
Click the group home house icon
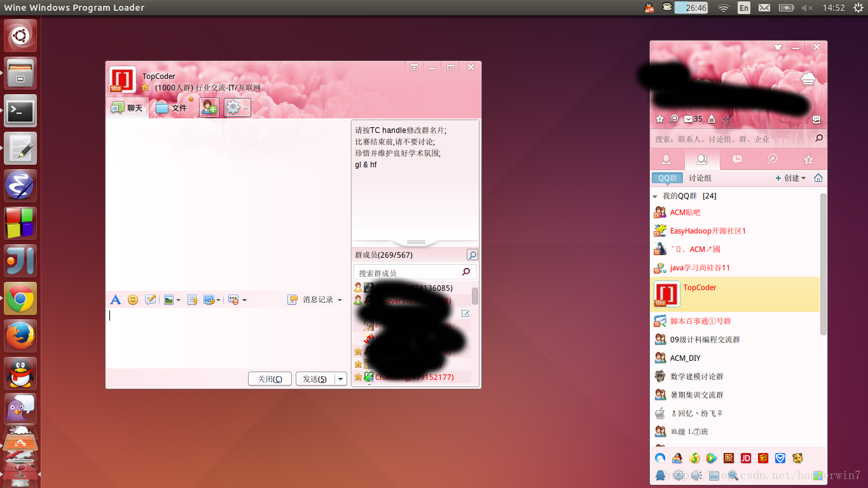click(x=818, y=178)
